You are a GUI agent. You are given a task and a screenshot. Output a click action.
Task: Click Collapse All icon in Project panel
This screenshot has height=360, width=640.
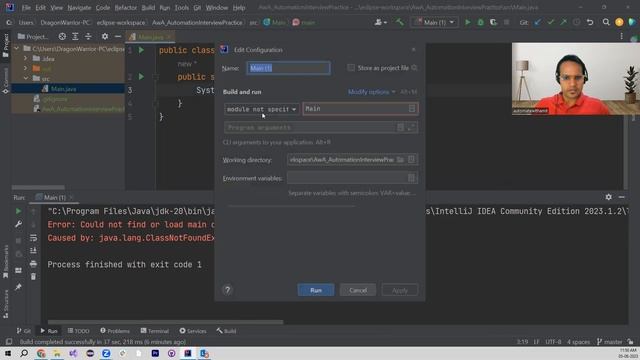[88, 37]
